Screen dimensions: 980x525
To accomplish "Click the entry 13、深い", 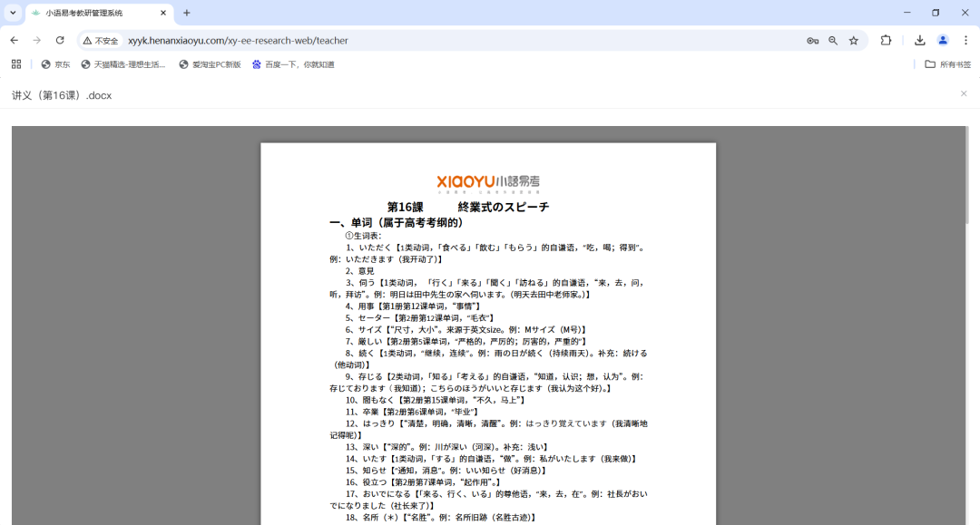I will coord(447,447).
